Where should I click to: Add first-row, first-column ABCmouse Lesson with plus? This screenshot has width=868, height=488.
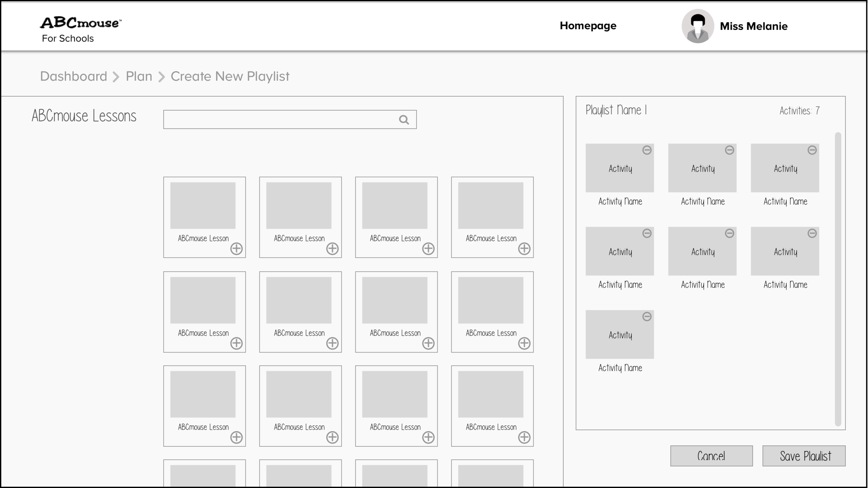[x=236, y=249]
